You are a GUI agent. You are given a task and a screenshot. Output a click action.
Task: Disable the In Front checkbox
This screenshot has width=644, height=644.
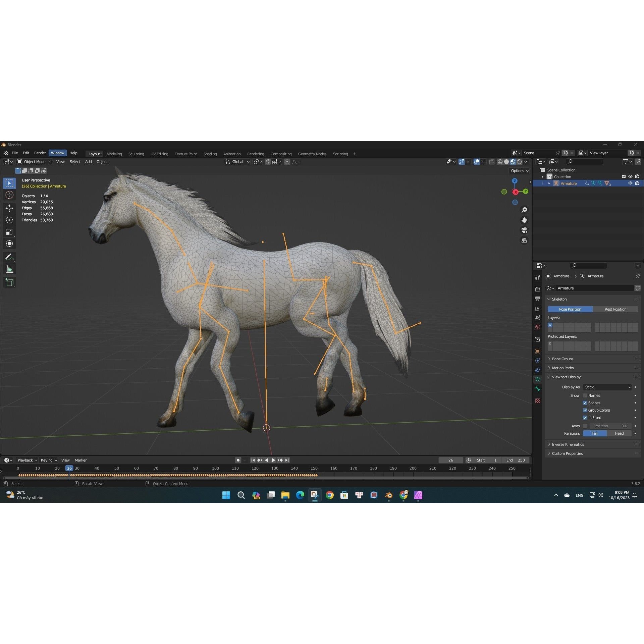(585, 418)
